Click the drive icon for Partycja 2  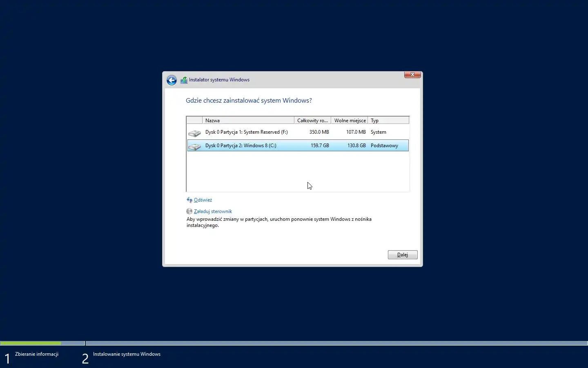click(194, 147)
